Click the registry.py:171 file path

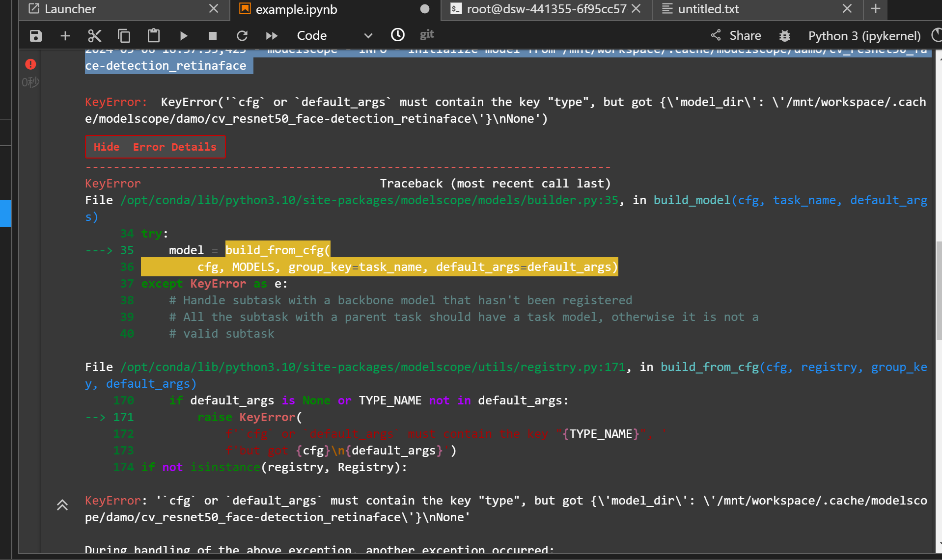tap(373, 367)
